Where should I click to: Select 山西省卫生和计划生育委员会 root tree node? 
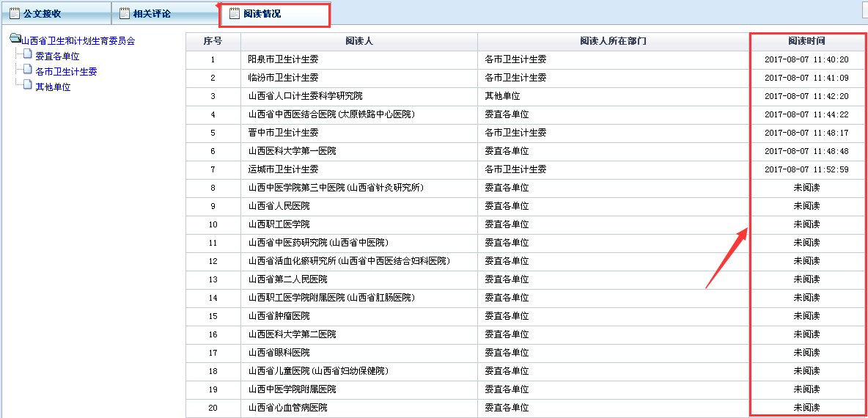coord(78,41)
